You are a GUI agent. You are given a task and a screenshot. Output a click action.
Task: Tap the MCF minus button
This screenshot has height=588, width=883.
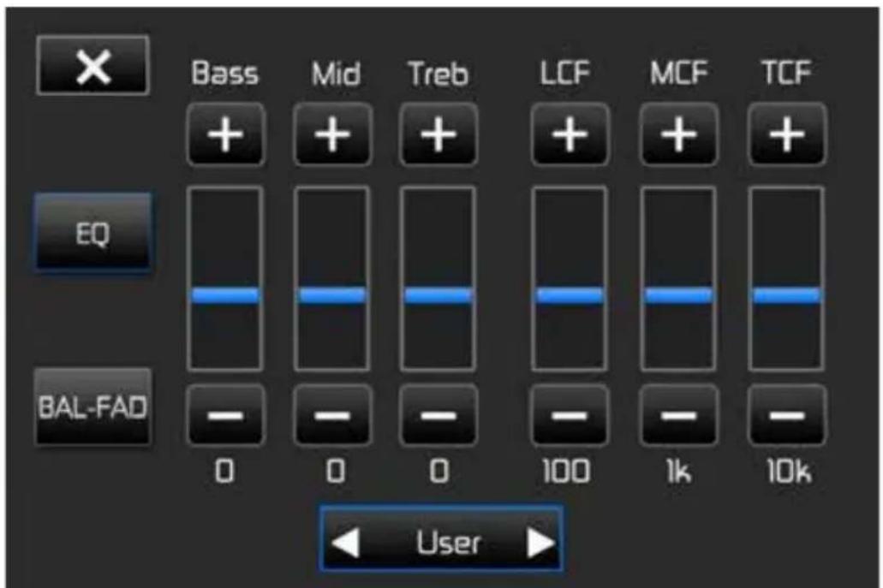tap(679, 415)
